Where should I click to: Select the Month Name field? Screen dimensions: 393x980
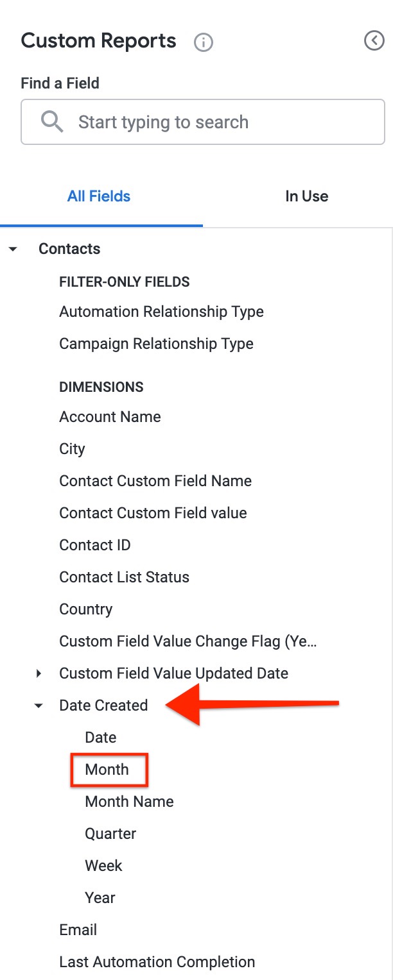[128, 801]
